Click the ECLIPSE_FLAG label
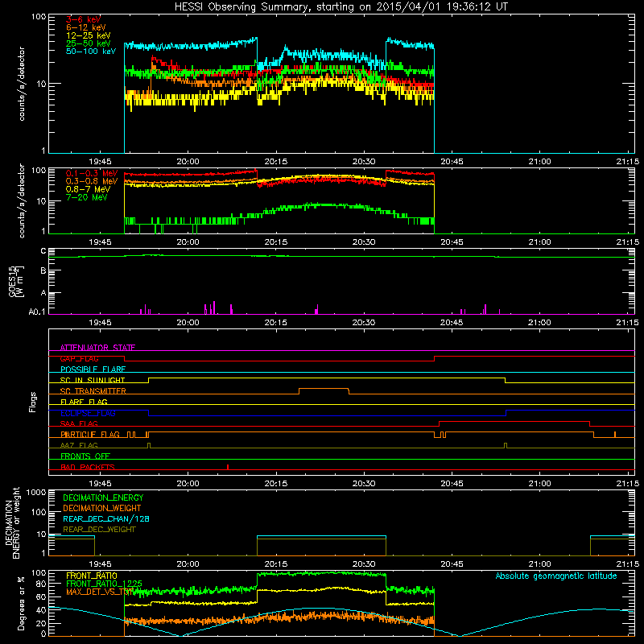644x644 pixels. 88,413
